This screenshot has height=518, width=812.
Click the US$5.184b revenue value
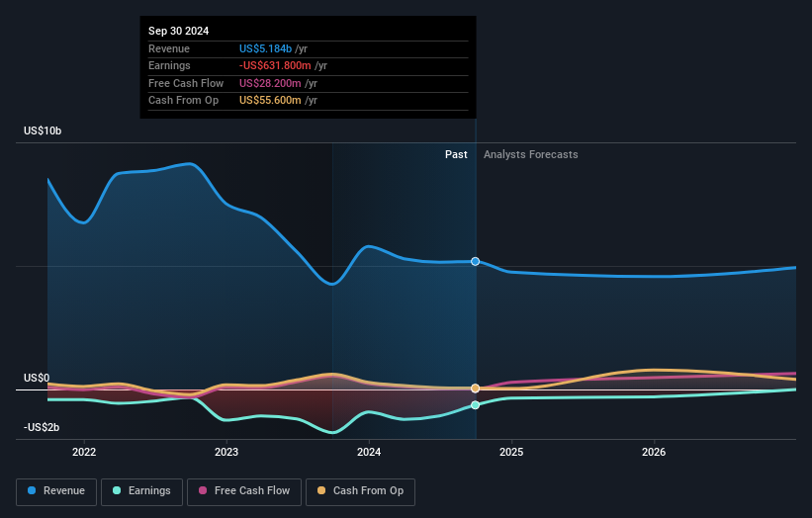pos(266,48)
